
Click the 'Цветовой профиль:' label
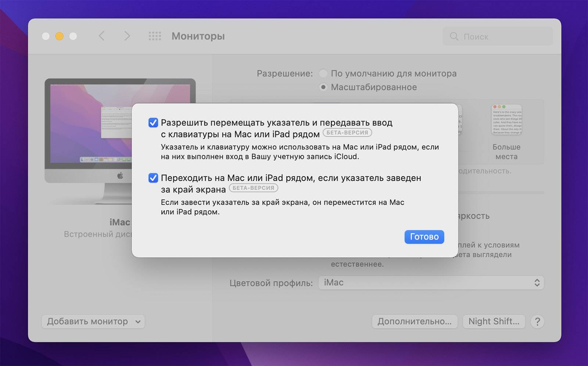271,283
